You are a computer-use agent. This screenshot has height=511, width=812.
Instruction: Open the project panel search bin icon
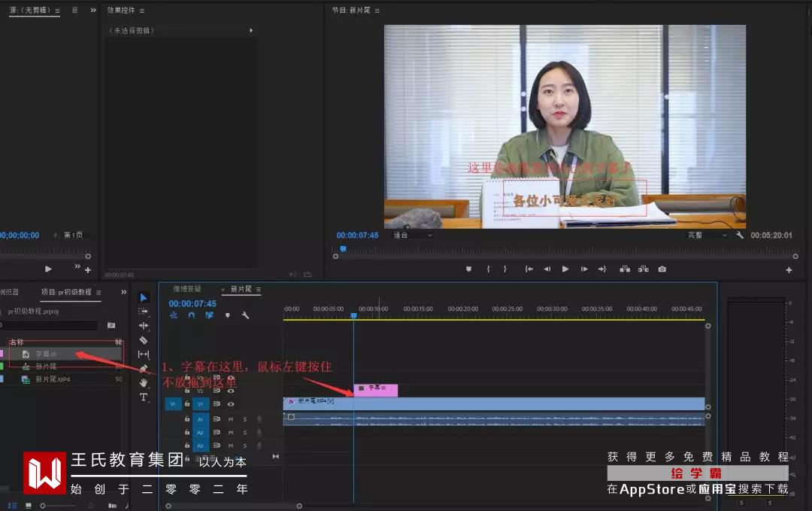(111, 325)
